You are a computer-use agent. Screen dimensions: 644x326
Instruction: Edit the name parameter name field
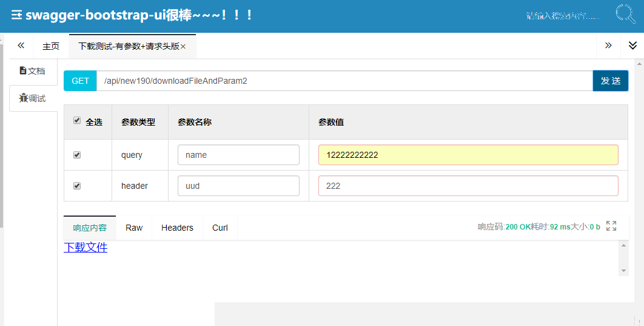click(x=238, y=155)
